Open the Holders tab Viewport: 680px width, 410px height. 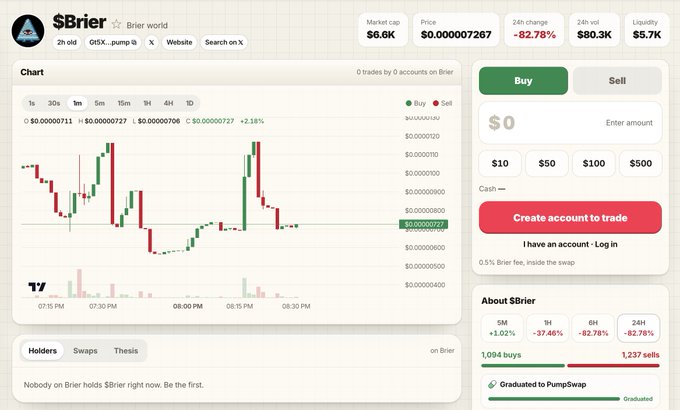(x=42, y=351)
